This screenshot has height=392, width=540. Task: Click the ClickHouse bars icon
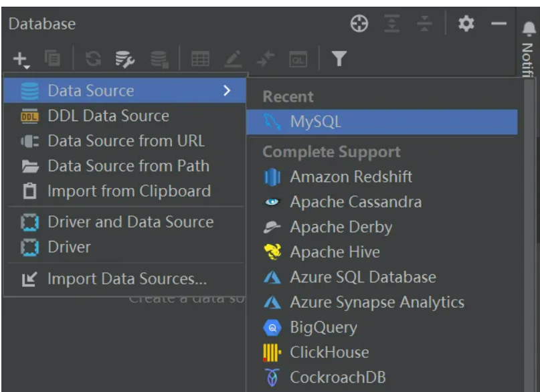click(272, 353)
